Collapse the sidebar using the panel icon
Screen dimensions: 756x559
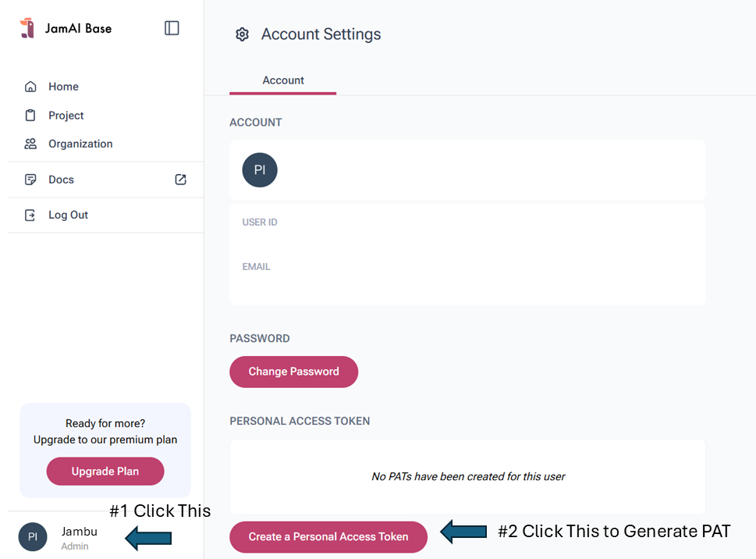pyautogui.click(x=172, y=28)
